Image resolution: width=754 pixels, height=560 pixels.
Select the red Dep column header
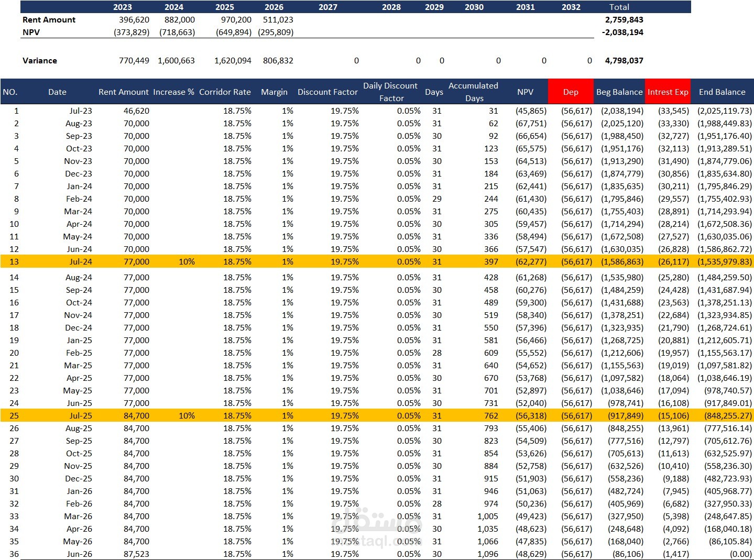click(571, 92)
